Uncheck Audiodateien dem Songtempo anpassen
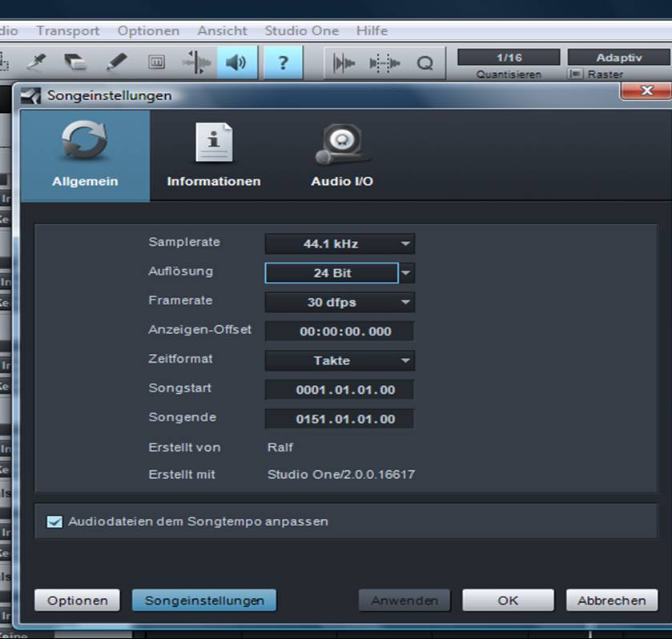 [x=54, y=521]
